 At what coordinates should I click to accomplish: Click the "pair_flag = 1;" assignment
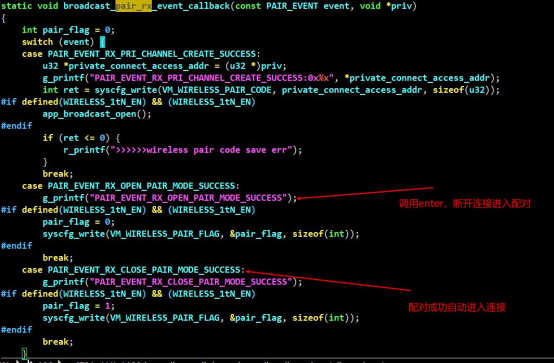[x=78, y=306]
